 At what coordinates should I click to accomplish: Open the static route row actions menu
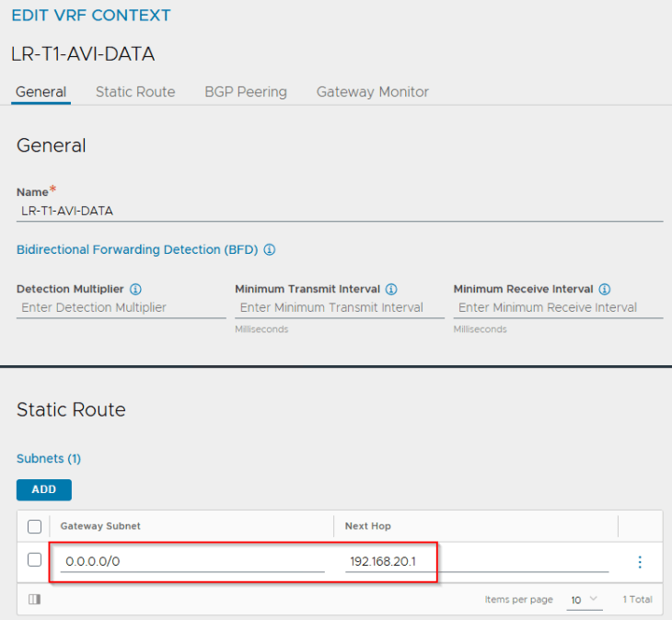tap(640, 562)
